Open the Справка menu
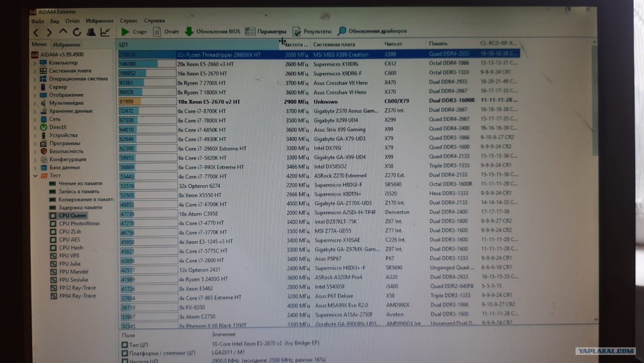644x363 pixels. click(x=155, y=21)
